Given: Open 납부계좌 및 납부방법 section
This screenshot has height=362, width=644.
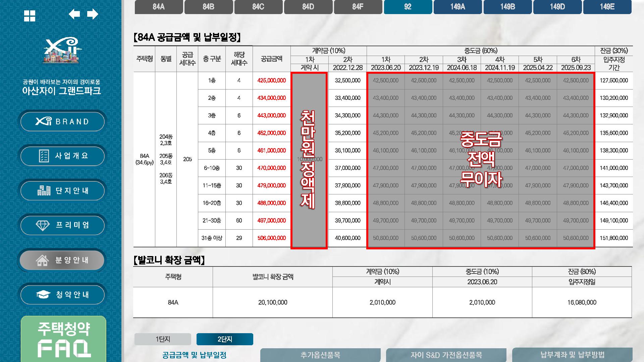Looking at the screenshot, I should (x=572, y=355).
